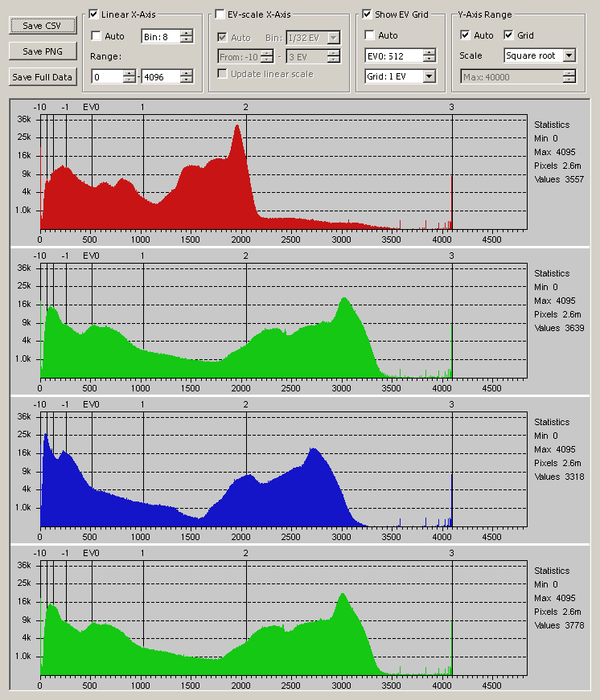Click the Save PNG button

pos(43,51)
